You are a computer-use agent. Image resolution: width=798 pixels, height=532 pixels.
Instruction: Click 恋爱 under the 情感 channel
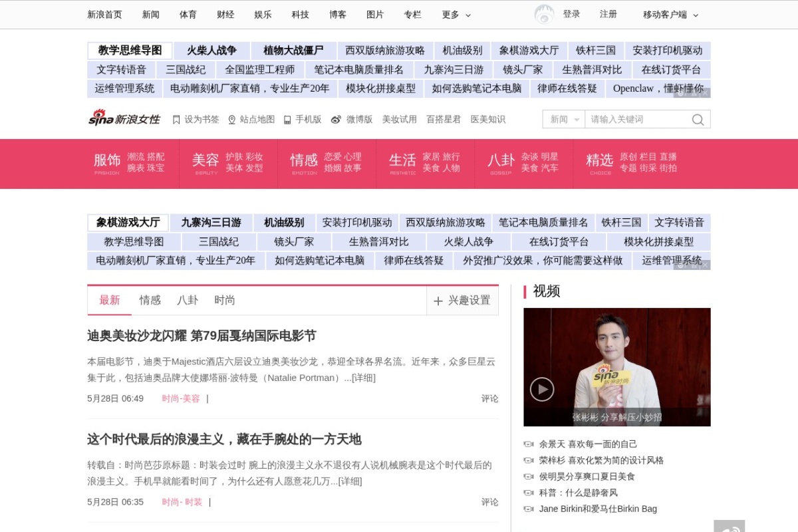332,157
